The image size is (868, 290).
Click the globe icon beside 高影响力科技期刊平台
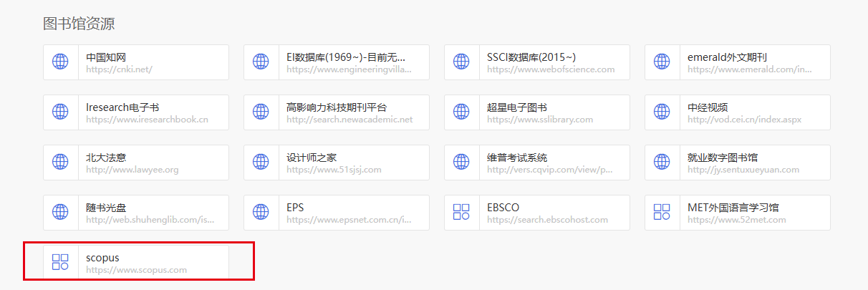coord(261,112)
